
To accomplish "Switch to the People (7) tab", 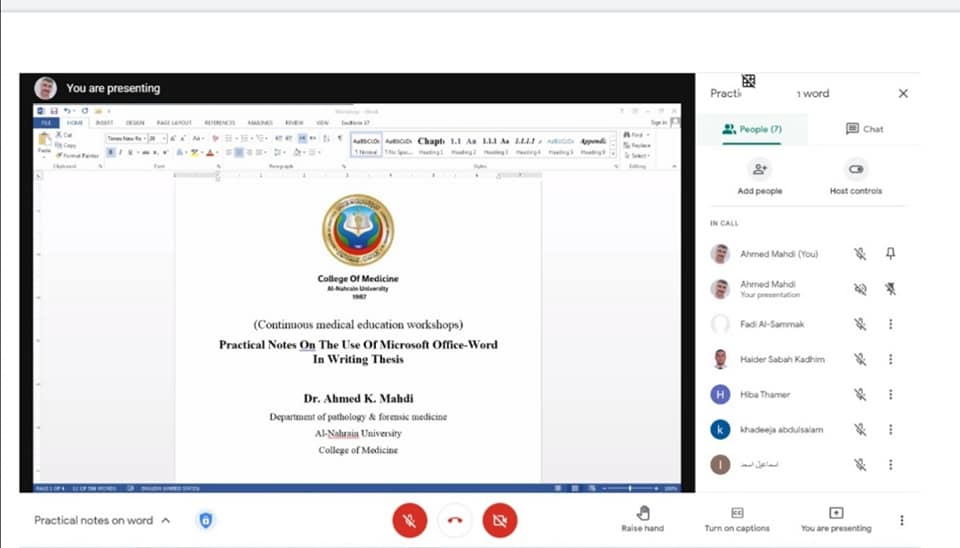I will click(752, 129).
